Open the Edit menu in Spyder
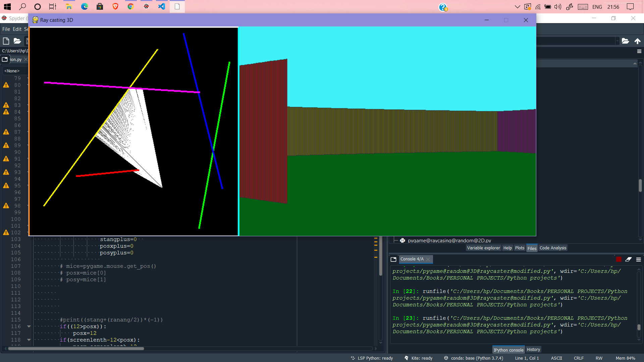This screenshot has height=362, width=644. 17,29
